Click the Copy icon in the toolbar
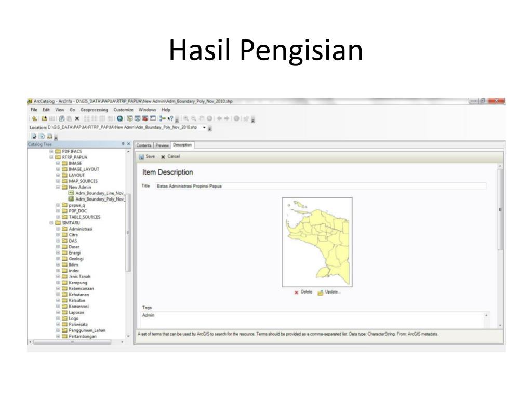 pyautogui.click(x=62, y=119)
